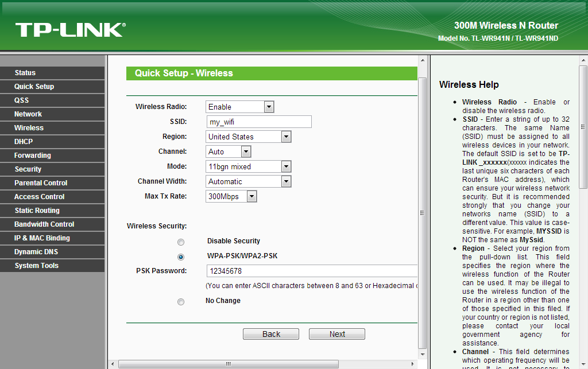Click the PSK Password field

[312, 271]
